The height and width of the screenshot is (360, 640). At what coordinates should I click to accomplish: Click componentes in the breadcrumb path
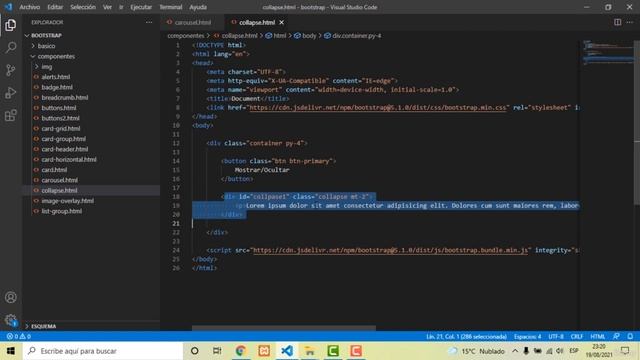186,36
